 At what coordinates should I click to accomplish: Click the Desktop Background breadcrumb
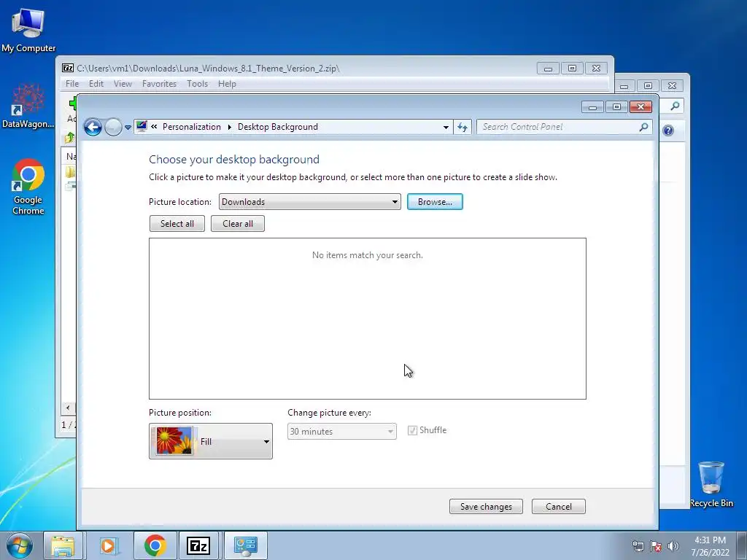coord(278,127)
